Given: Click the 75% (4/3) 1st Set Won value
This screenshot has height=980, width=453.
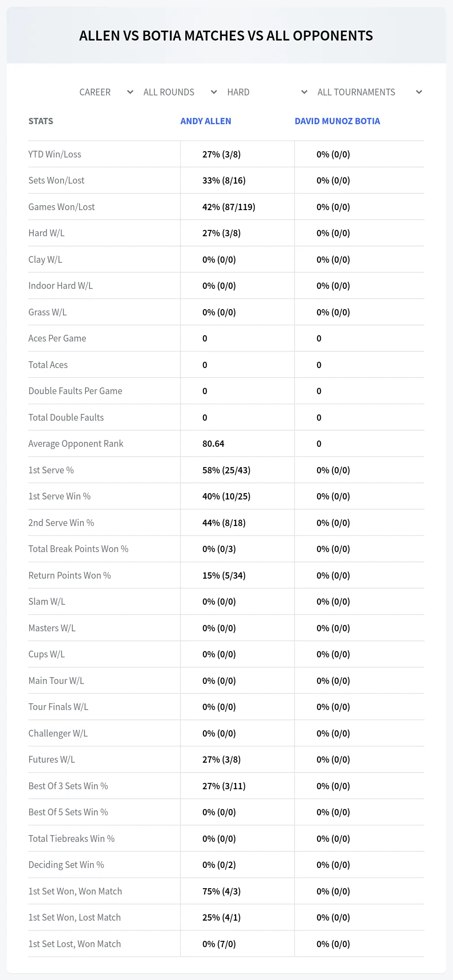Looking at the screenshot, I should 221,891.
